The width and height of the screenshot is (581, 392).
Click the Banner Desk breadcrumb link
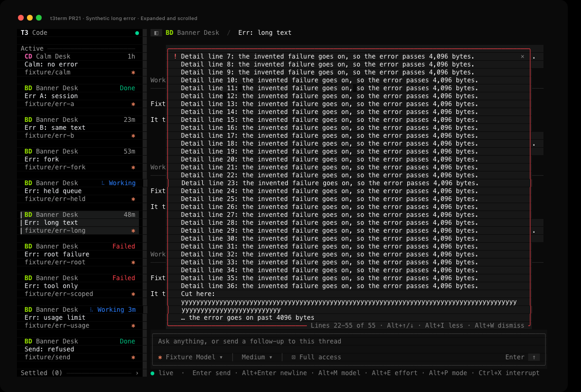click(x=198, y=33)
